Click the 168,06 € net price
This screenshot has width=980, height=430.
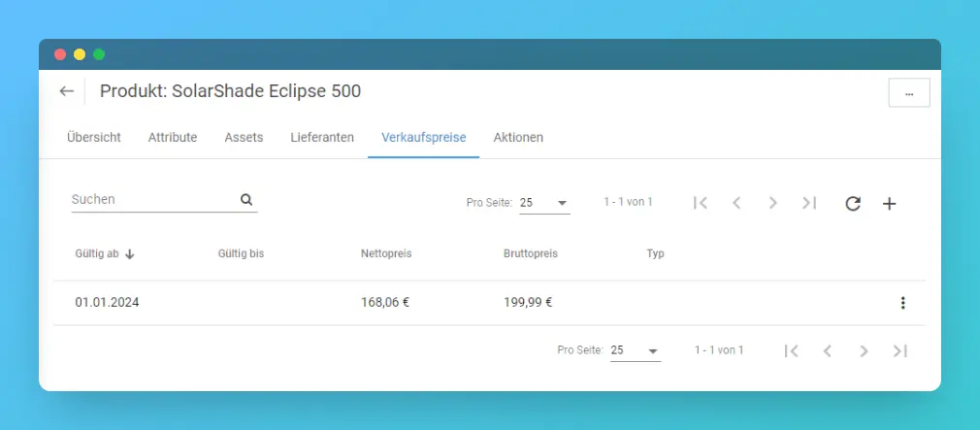click(x=385, y=303)
